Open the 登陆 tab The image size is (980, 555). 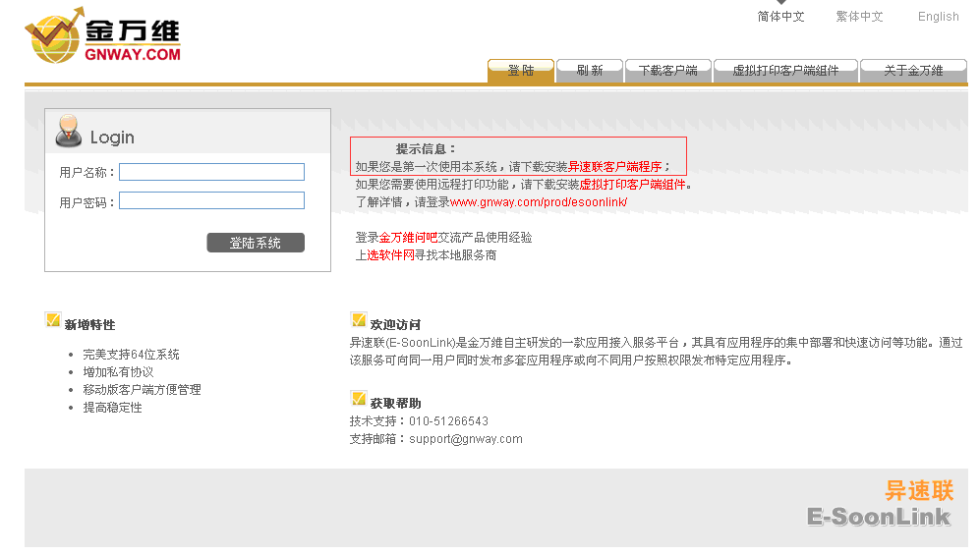tap(521, 71)
